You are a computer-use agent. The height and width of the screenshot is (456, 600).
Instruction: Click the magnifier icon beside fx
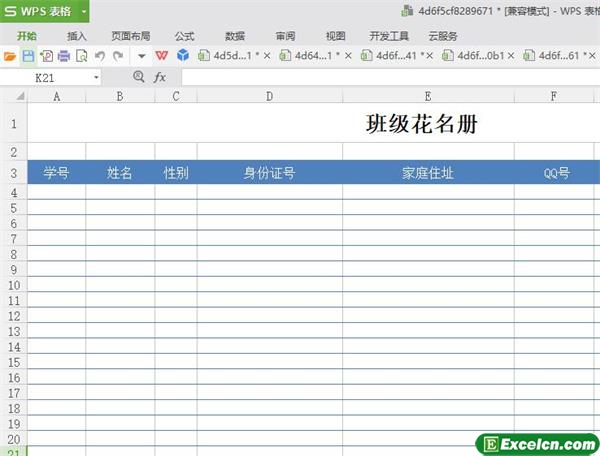(x=139, y=77)
